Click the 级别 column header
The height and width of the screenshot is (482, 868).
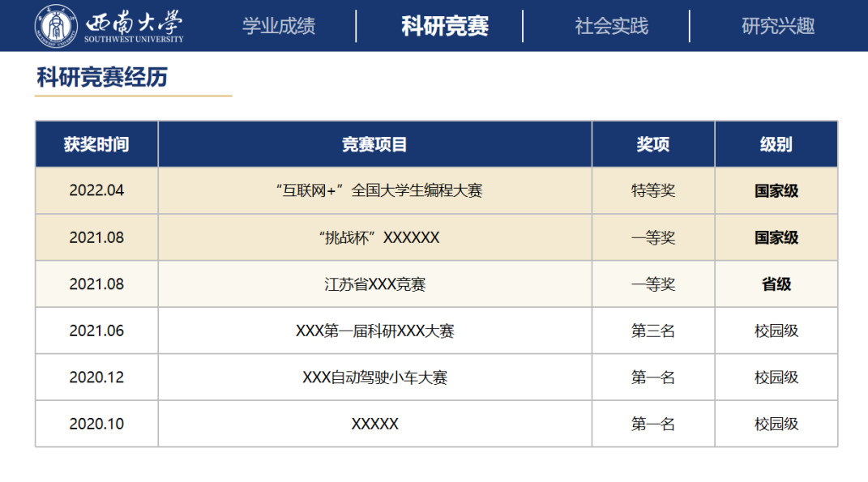coord(776,144)
